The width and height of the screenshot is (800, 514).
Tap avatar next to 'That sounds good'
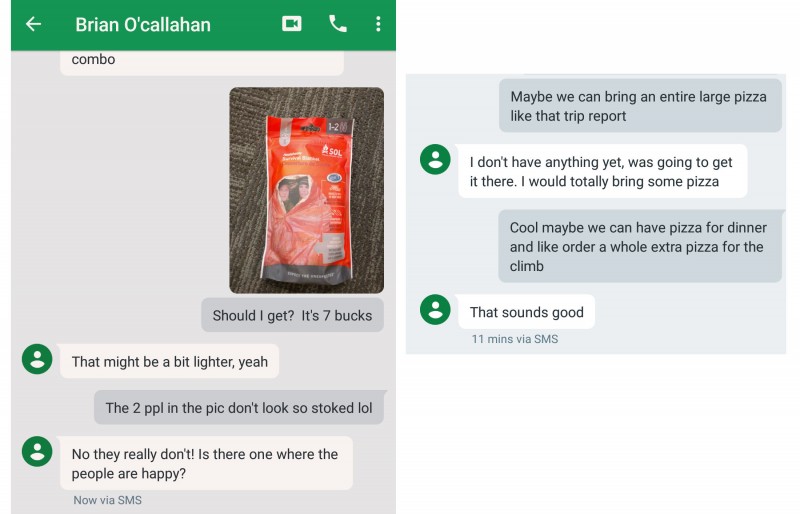point(435,309)
